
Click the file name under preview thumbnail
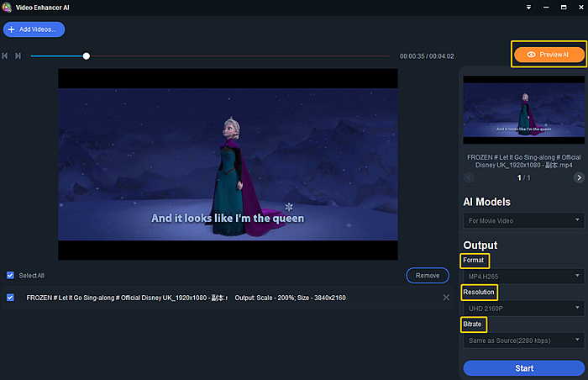tap(524, 161)
